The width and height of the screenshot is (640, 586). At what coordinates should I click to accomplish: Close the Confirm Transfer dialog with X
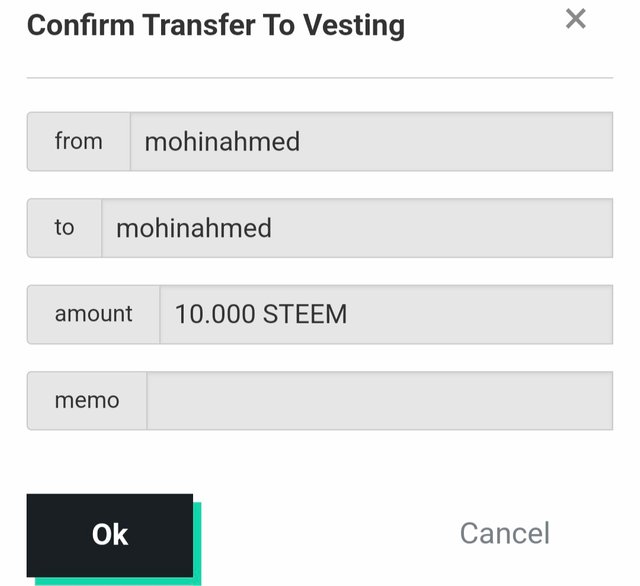click(x=576, y=19)
